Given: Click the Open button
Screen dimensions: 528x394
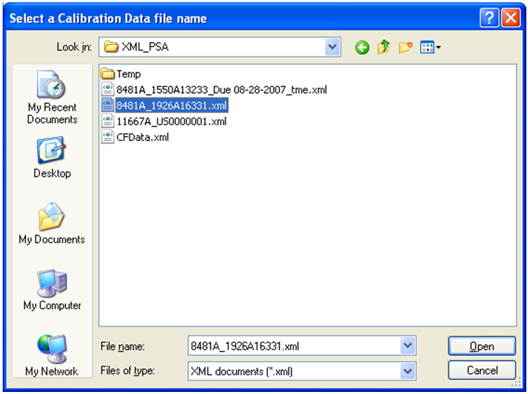Looking at the screenshot, I should coord(482,346).
